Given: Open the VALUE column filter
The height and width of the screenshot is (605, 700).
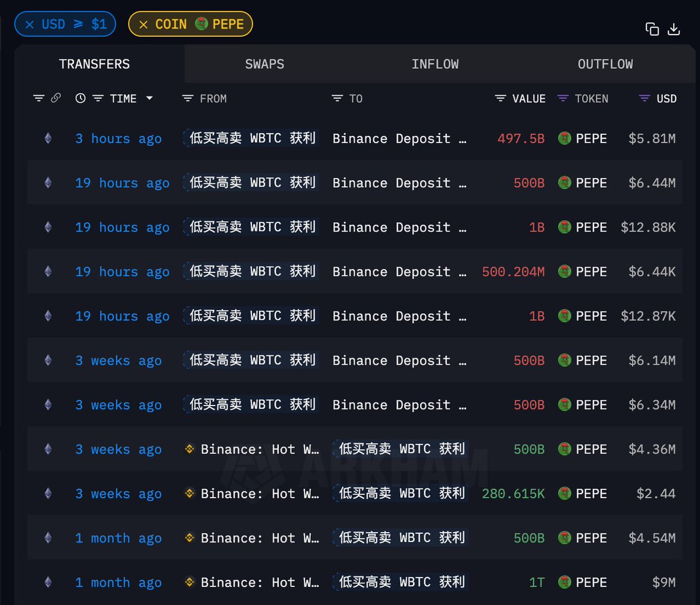Looking at the screenshot, I should click(501, 99).
